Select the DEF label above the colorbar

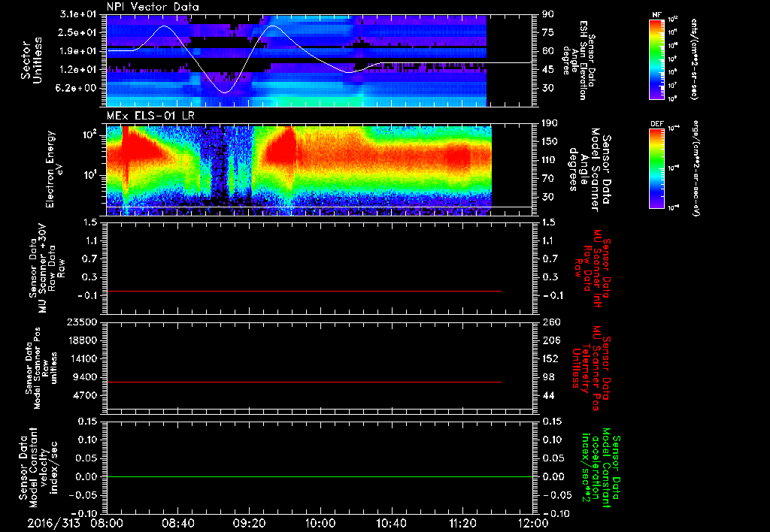pos(657,124)
